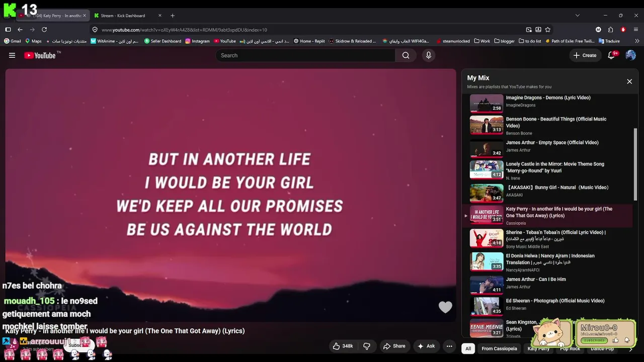The image size is (644, 362).
Task: Click the YouTube search input field
Action: pos(306,55)
